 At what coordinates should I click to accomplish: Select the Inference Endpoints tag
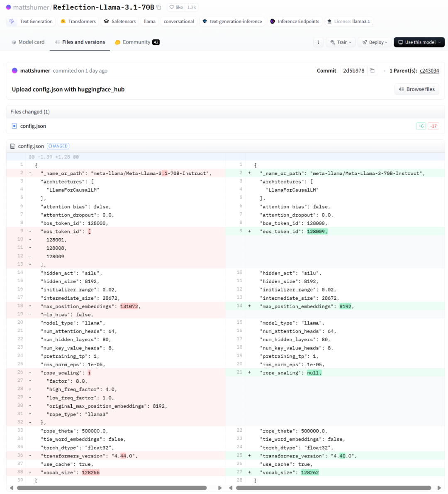295,22
